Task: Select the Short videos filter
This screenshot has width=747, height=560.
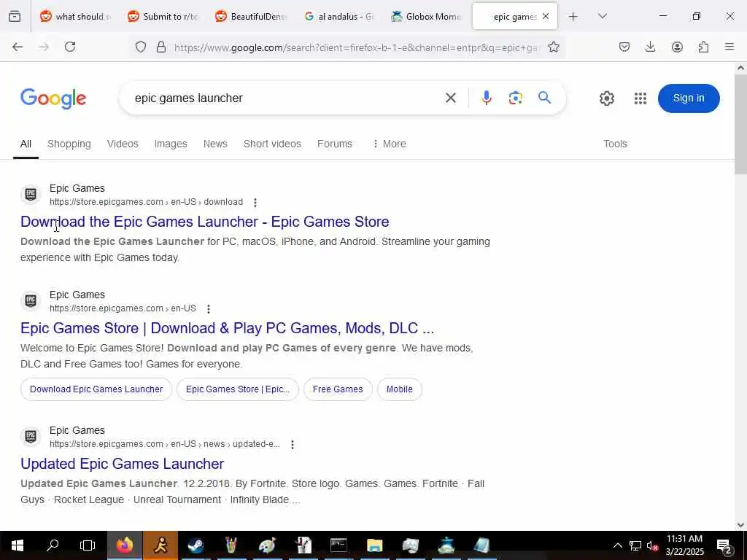Action: coord(272,144)
